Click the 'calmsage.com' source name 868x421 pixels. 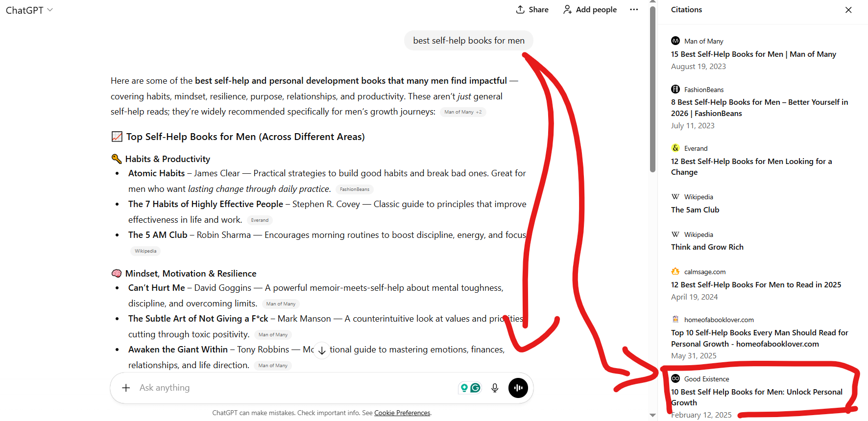(x=705, y=272)
